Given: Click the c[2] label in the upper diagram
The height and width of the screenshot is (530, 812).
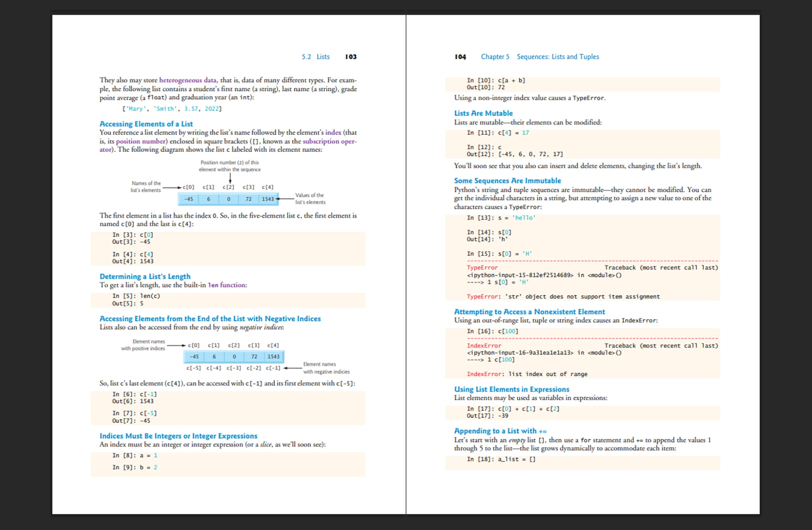Looking at the screenshot, I should click(228, 187).
